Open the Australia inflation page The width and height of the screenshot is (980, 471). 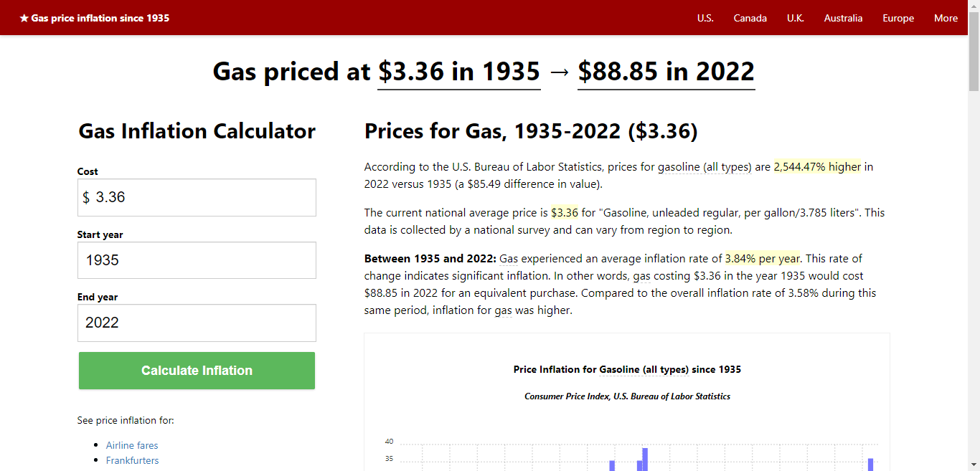tap(843, 18)
